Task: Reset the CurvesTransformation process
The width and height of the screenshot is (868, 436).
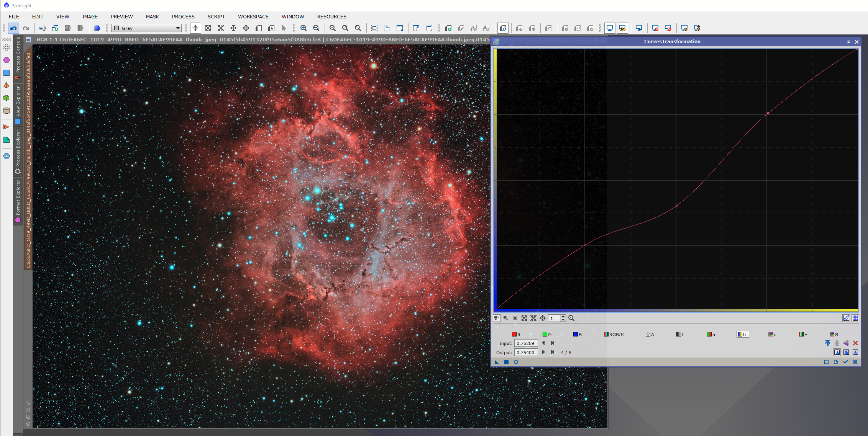Action: click(x=855, y=362)
